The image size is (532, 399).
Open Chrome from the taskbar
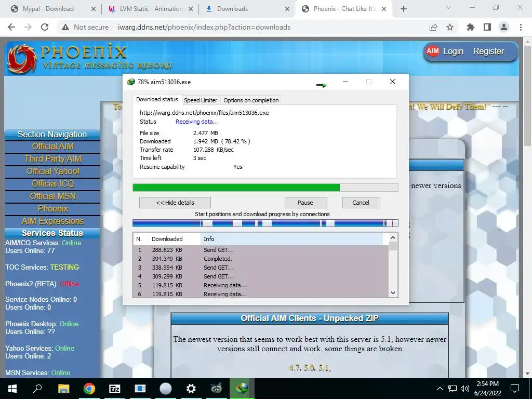coord(89,389)
